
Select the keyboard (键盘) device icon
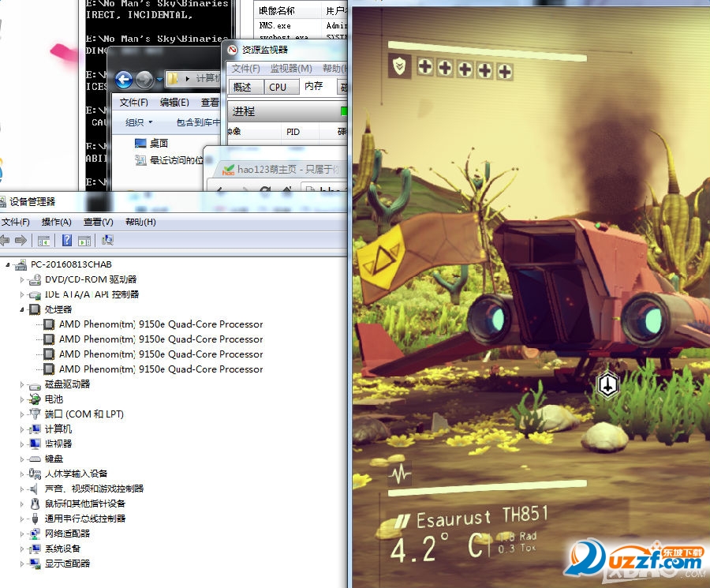point(35,459)
